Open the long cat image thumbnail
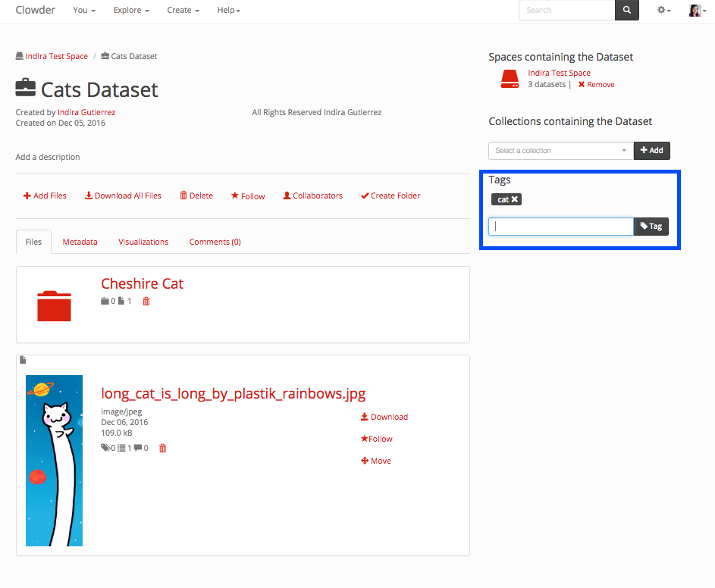Screen dimensions: 715x588 click(54, 460)
